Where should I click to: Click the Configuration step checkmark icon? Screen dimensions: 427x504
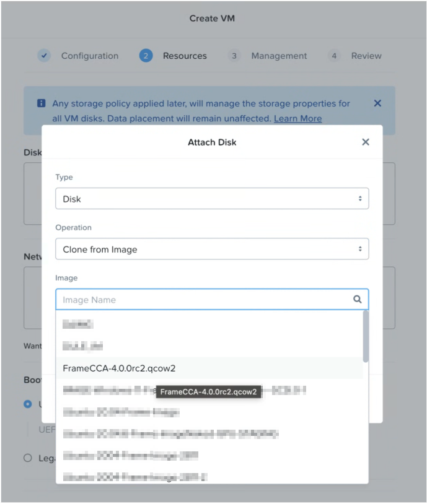click(44, 56)
